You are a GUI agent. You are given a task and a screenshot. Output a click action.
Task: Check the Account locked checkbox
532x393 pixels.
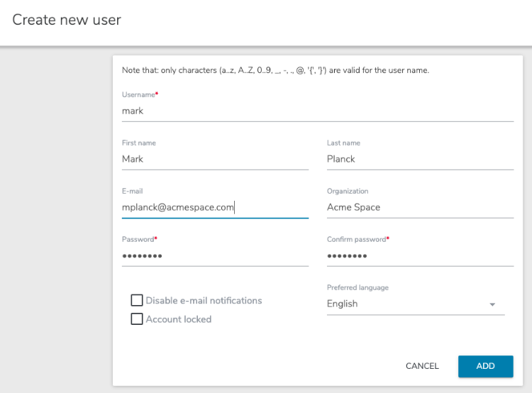pyautogui.click(x=137, y=319)
